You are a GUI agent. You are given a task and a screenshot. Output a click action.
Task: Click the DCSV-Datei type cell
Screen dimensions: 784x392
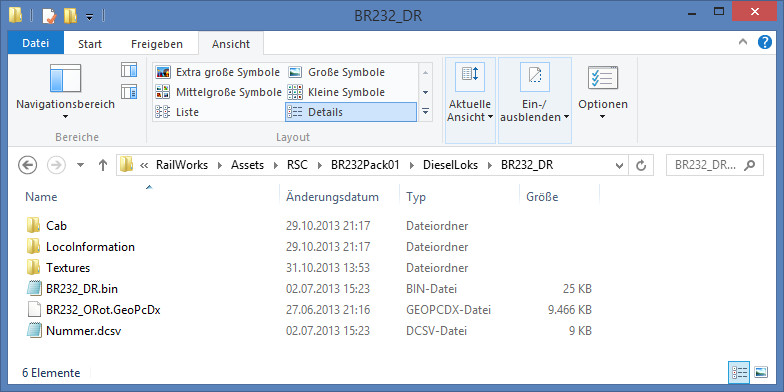(436, 331)
